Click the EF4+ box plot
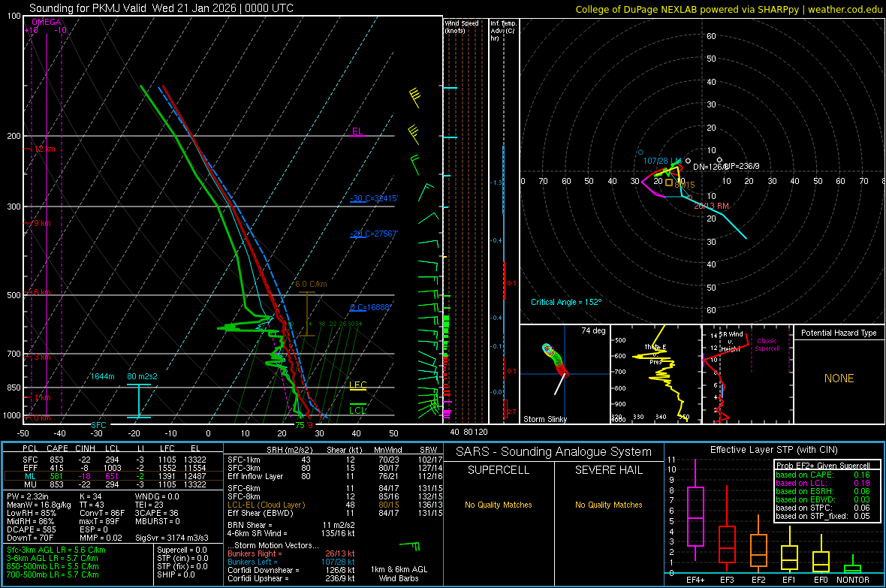Screen dimensions: 886x588 695,511
